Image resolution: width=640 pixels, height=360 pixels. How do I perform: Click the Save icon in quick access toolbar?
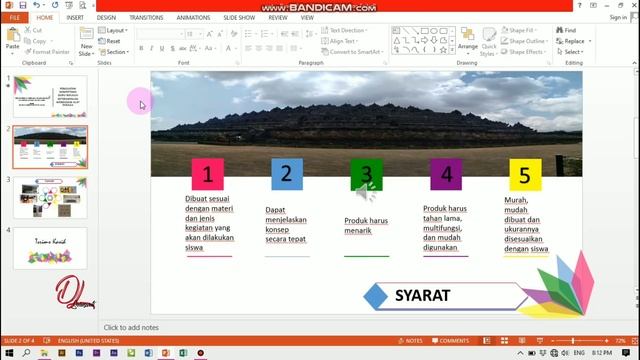23,5
